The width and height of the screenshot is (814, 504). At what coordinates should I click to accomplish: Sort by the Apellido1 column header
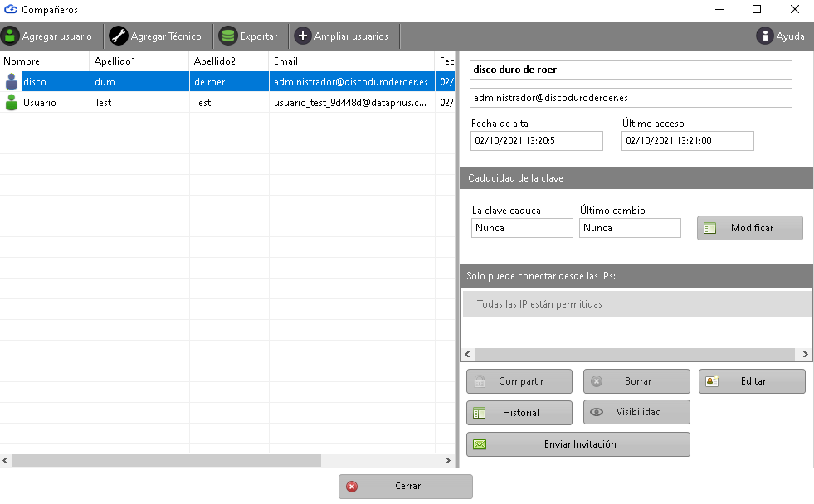[x=139, y=61]
